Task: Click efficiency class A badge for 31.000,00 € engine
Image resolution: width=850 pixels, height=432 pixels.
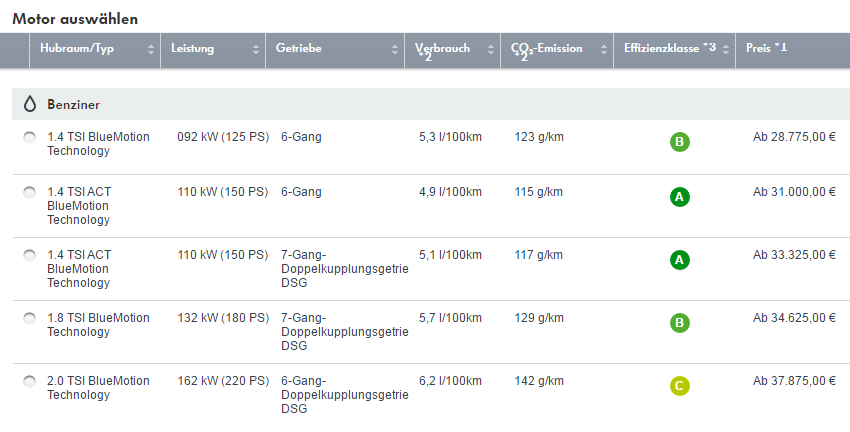Action: pos(679,197)
